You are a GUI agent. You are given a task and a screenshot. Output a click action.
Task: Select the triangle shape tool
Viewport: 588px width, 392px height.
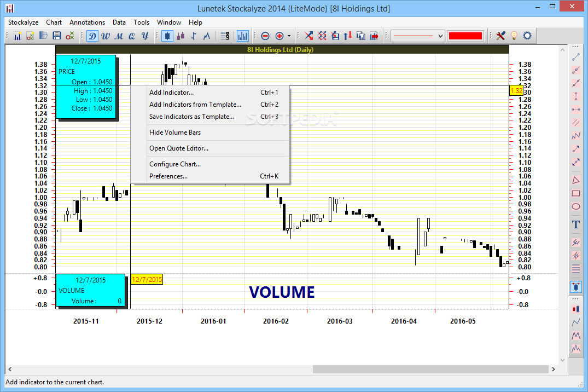click(x=576, y=180)
